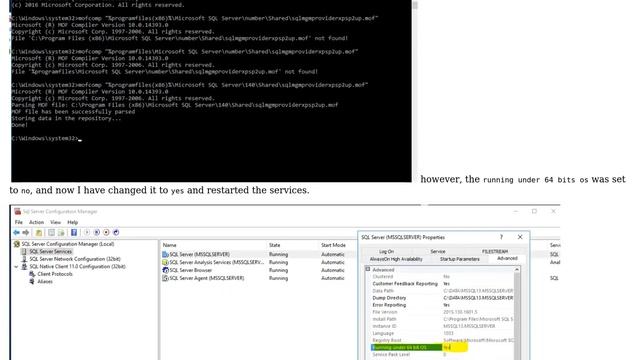This screenshot has width=640, height=360.
Task: Switch to AlwaysOn High Availability tab
Action: 396,259
